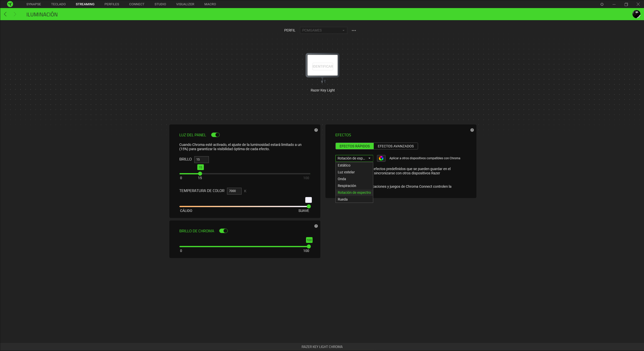Screen dimensions: 644x351
Task: Open the SYNAPSE tab
Action: coord(34,4)
